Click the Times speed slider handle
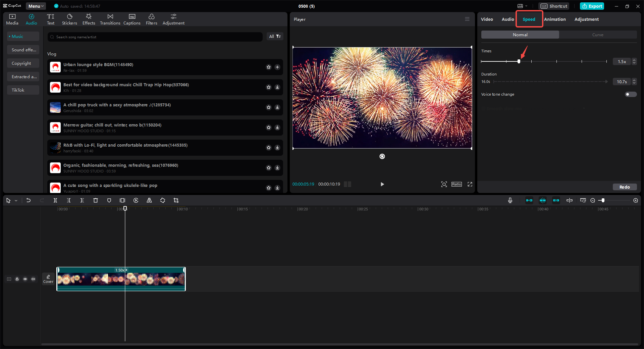Image resolution: width=644 pixels, height=349 pixels. tap(519, 61)
